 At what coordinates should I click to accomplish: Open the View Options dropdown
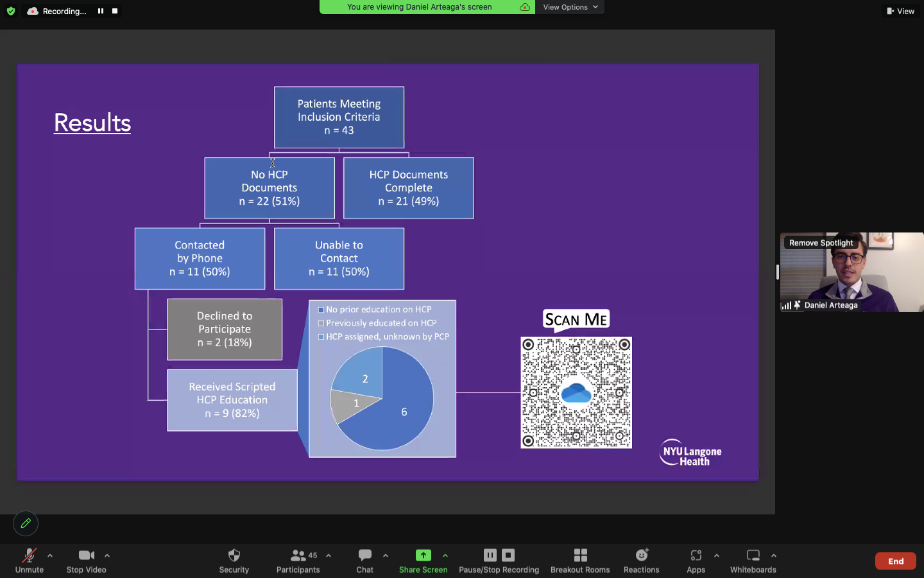[570, 7]
